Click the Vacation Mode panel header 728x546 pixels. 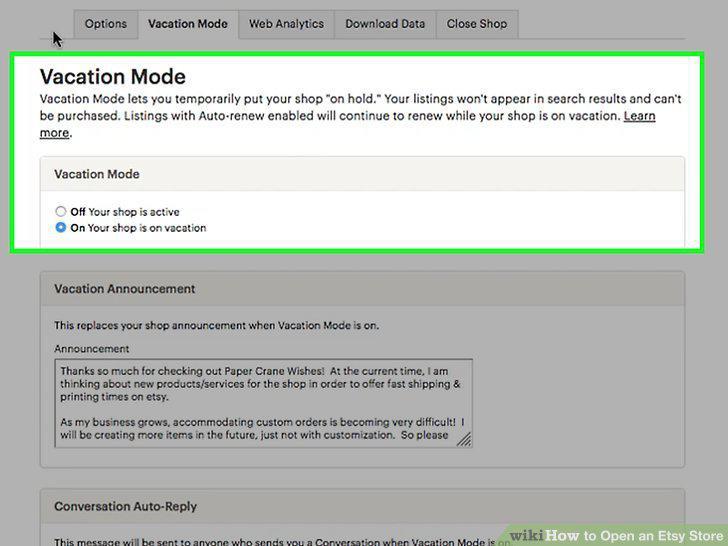click(x=362, y=174)
